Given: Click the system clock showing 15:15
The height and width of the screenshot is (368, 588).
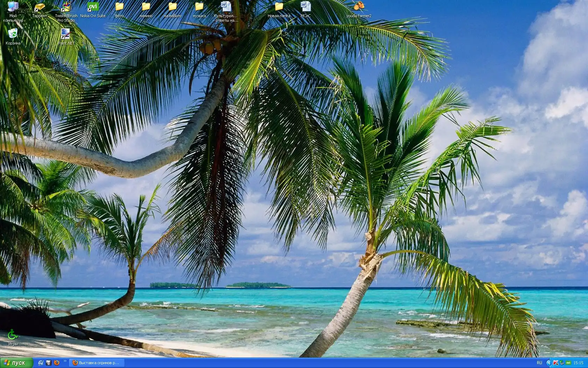Looking at the screenshot, I should (x=578, y=363).
